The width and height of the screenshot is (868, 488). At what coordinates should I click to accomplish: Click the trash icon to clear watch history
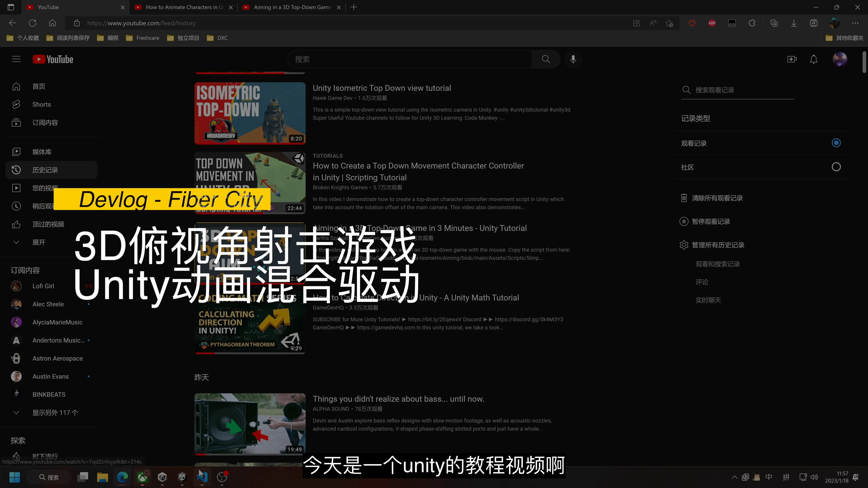point(684,198)
